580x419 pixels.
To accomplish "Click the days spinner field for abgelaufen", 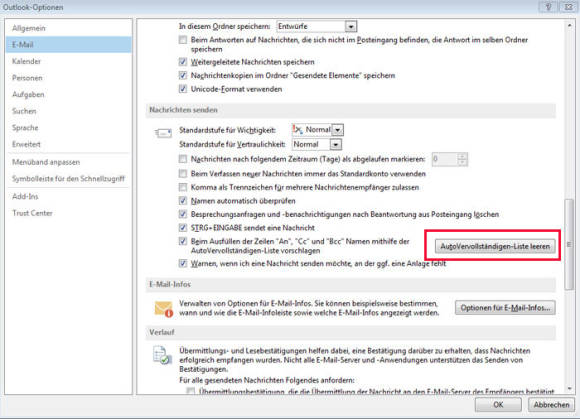I will (449, 159).
